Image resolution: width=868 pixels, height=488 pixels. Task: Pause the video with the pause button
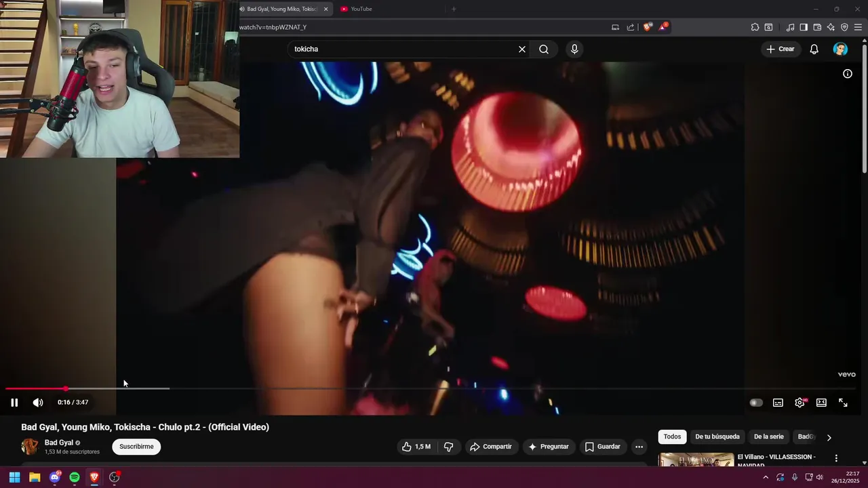click(x=14, y=403)
